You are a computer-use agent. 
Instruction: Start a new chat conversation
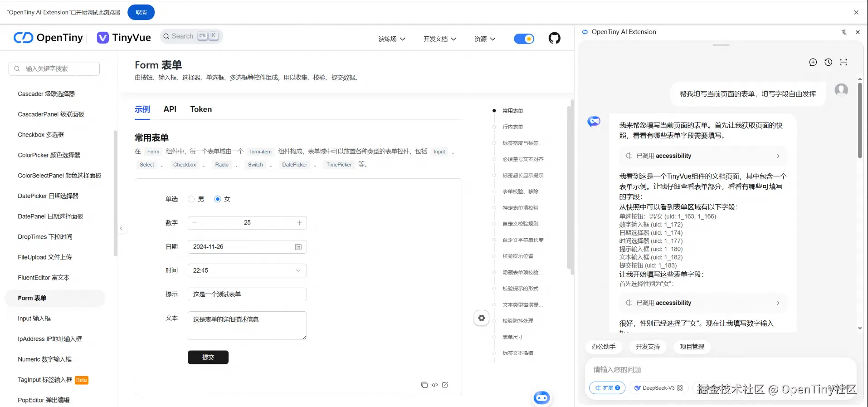click(x=813, y=62)
